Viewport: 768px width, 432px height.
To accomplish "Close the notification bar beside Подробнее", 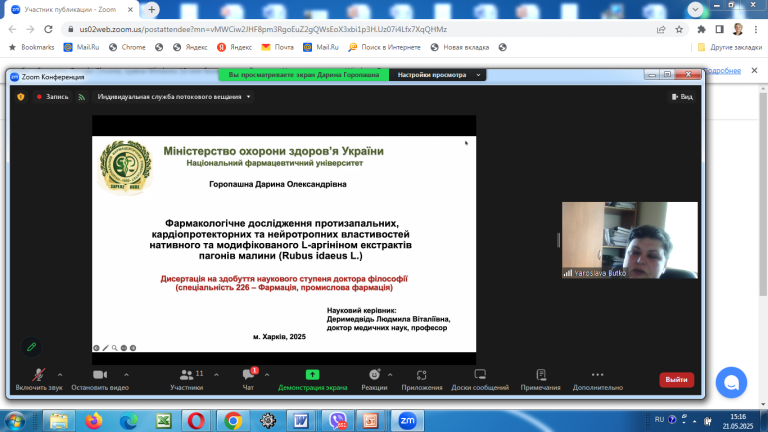I will click(x=754, y=71).
